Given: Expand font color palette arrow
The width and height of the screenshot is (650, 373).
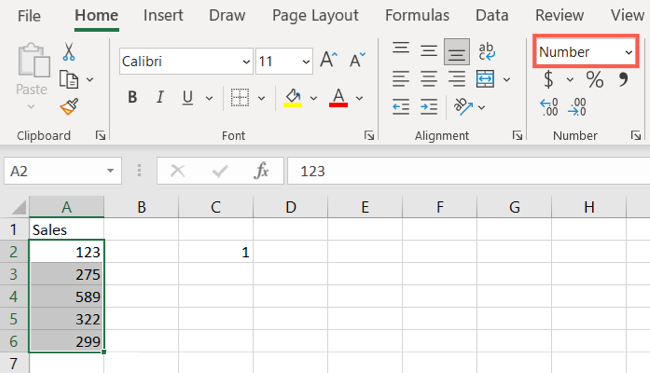Looking at the screenshot, I should [x=359, y=98].
